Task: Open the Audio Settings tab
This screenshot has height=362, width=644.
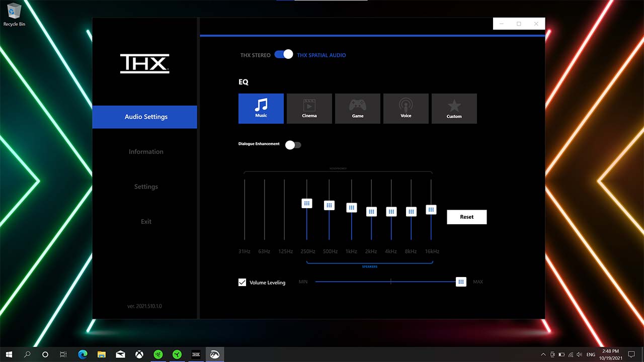Action: (145, 117)
